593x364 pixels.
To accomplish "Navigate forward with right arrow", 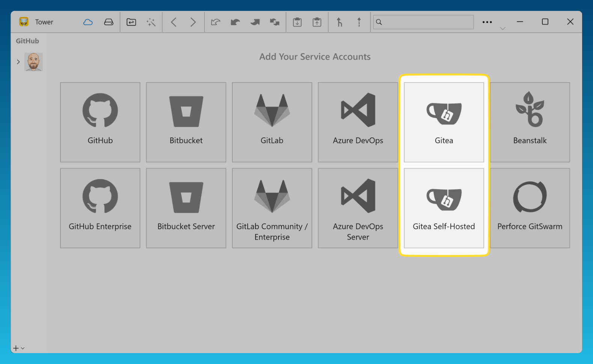I will pyautogui.click(x=193, y=22).
